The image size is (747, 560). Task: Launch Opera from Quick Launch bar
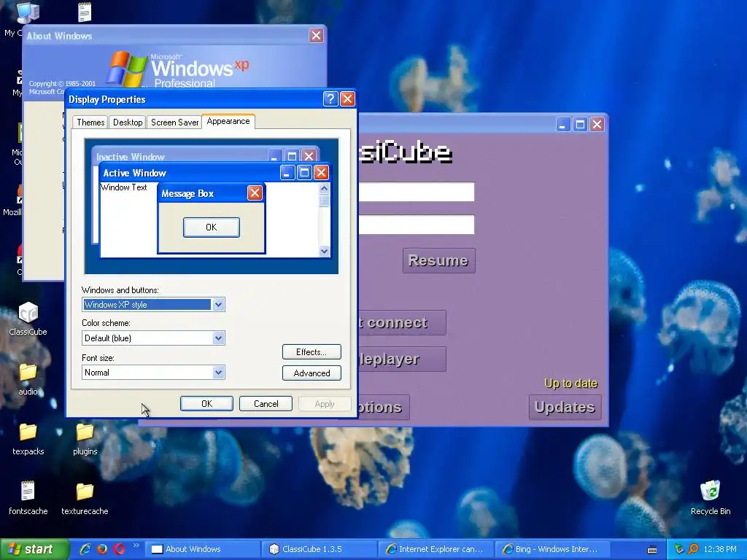click(119, 549)
